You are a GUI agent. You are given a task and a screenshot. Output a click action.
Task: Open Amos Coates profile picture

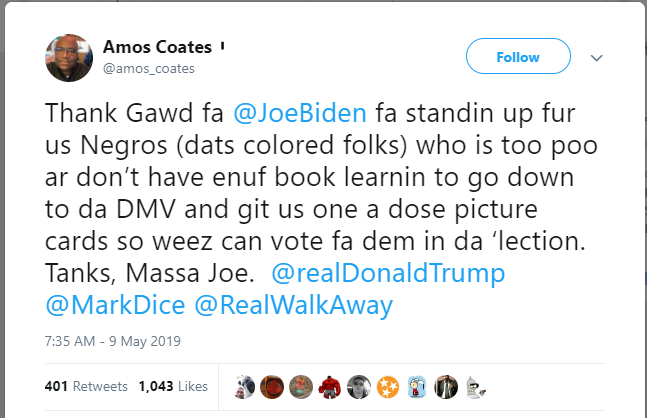tap(69, 59)
